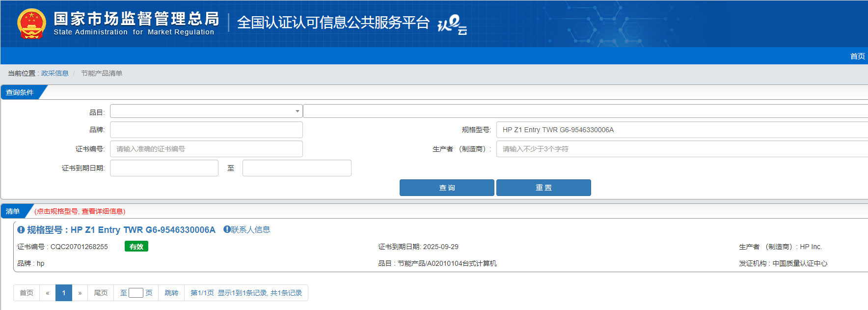Click the 查询 search button
The image size is (868, 310).
pyautogui.click(x=447, y=188)
